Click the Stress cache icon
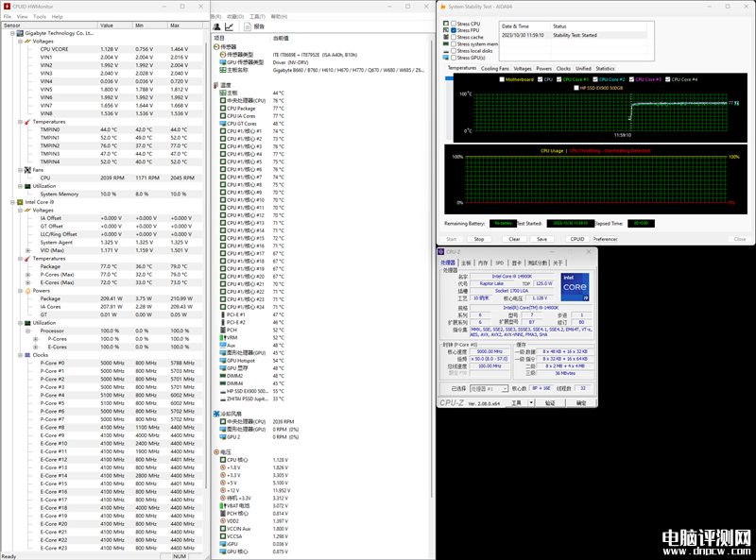756x560 pixels. point(446,37)
